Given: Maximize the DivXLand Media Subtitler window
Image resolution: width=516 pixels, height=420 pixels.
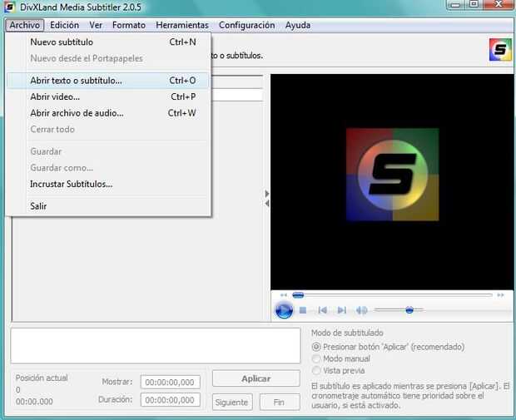Looking at the screenshot, I should pos(474,5).
